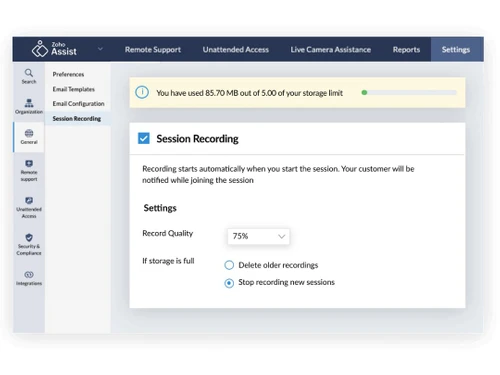500x375 pixels.
Task: Open the Reports tab
Action: pos(406,49)
